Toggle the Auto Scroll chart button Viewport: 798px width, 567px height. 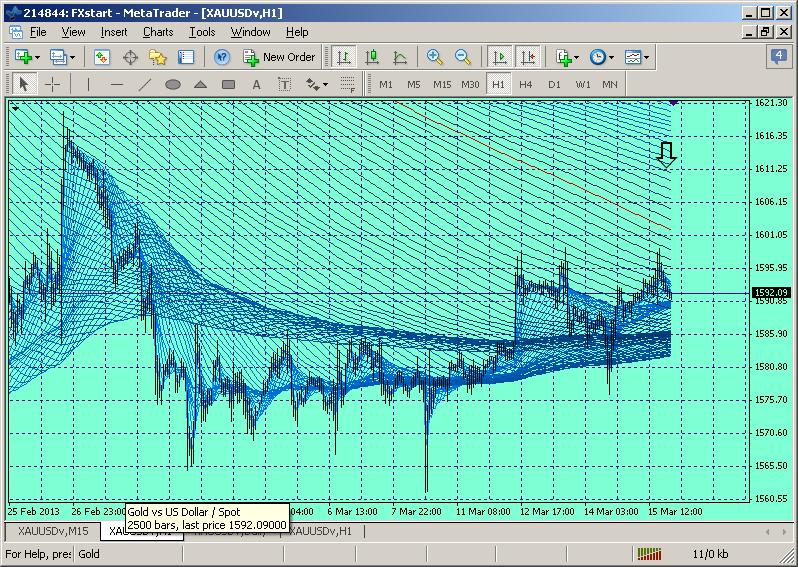(499, 57)
